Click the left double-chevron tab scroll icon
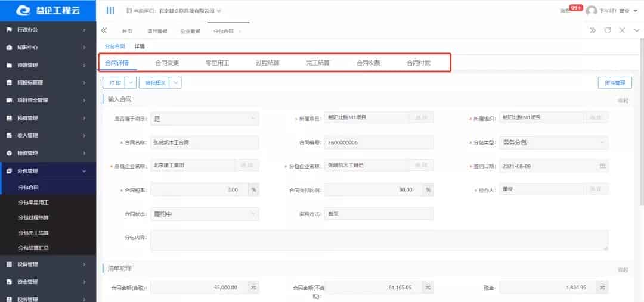This screenshot has width=644, height=302. [x=104, y=30]
